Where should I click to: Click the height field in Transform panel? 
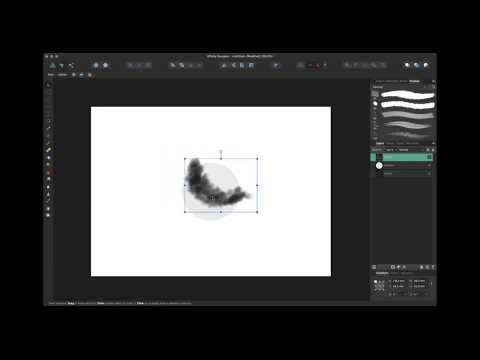tap(419, 286)
